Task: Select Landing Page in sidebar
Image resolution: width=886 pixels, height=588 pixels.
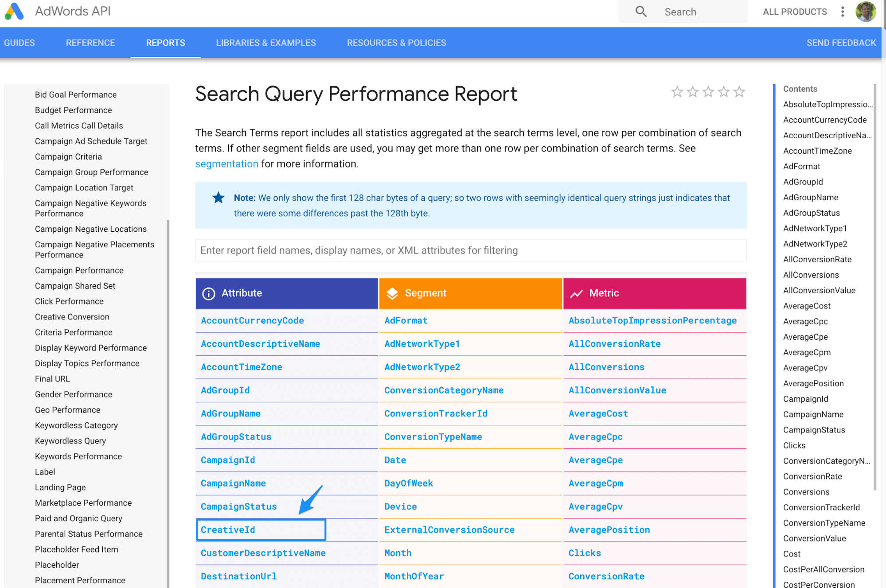Action: click(x=60, y=487)
